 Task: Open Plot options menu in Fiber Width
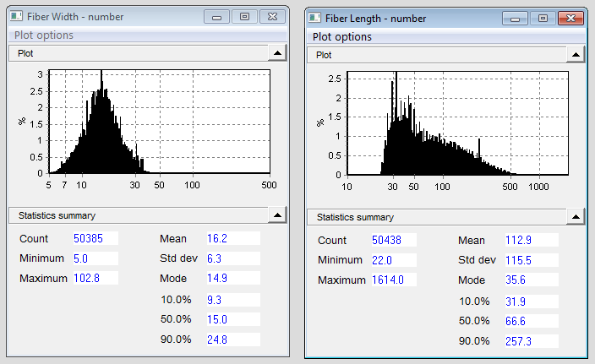pos(44,35)
